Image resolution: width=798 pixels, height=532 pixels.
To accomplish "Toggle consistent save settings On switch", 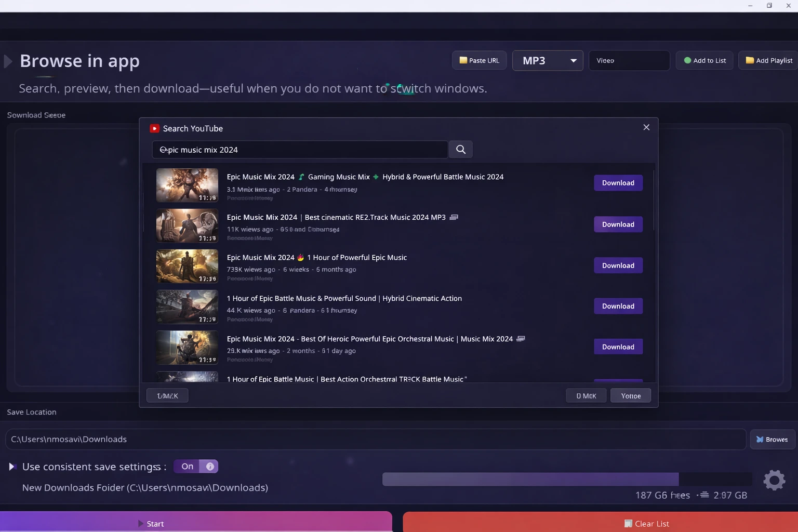I will 196,467.
